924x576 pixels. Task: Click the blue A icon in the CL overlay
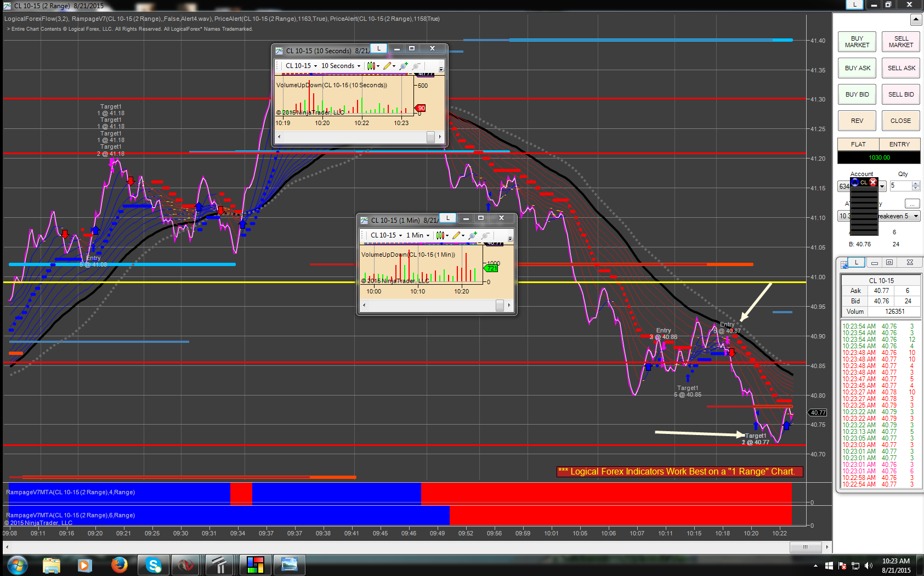[x=855, y=182]
